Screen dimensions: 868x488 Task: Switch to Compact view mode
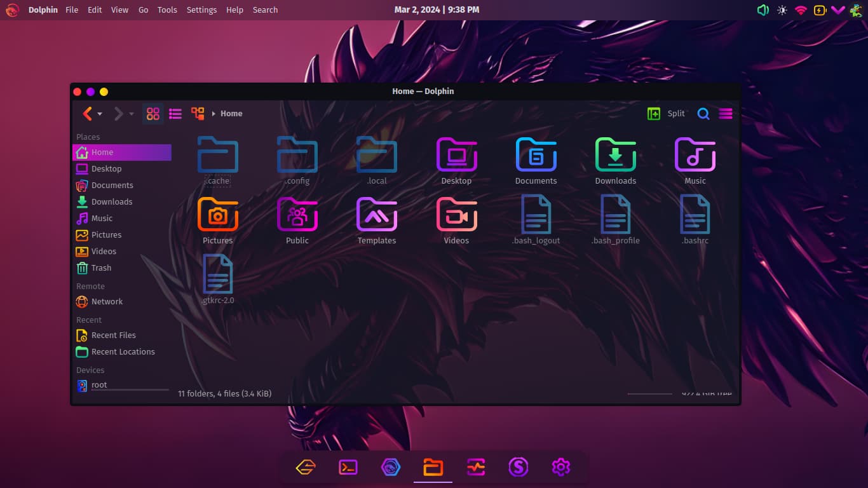click(x=175, y=114)
